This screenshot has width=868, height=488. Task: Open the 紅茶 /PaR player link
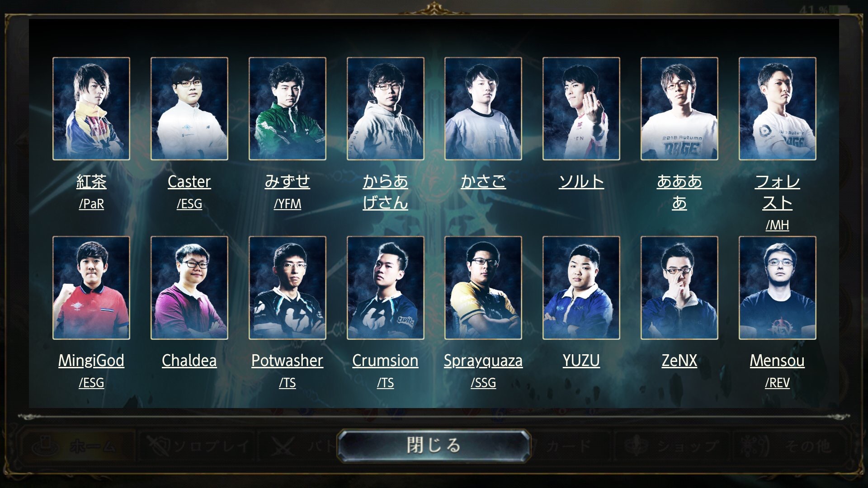91,192
